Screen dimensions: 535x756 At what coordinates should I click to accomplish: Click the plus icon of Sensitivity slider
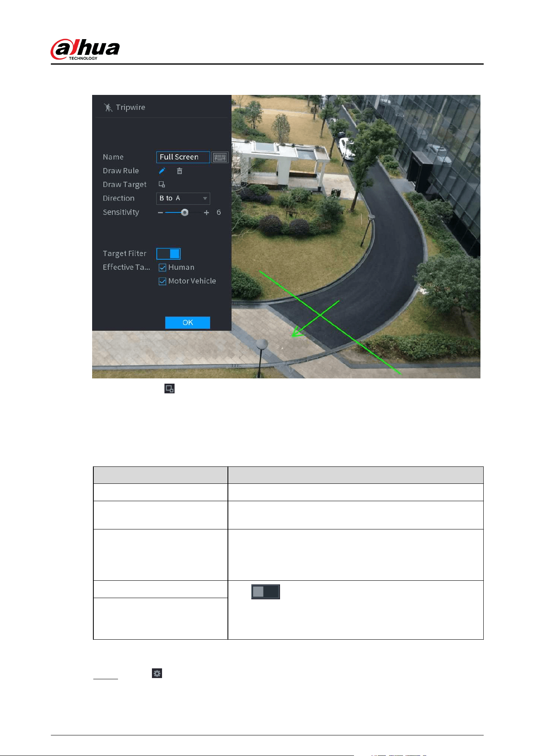coord(206,212)
